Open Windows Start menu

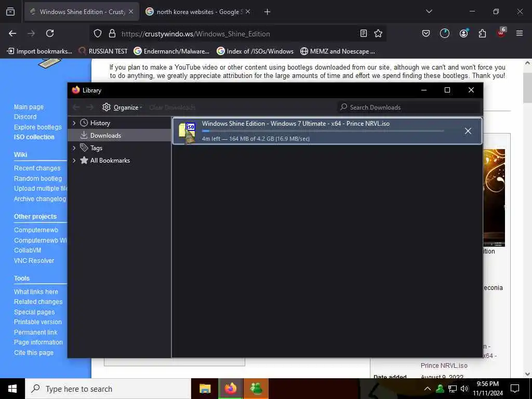(x=12, y=389)
